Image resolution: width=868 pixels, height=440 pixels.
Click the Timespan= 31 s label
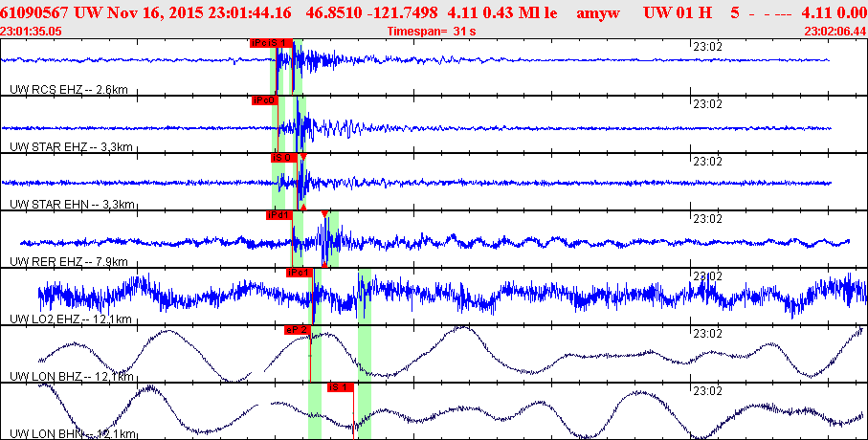click(x=432, y=32)
